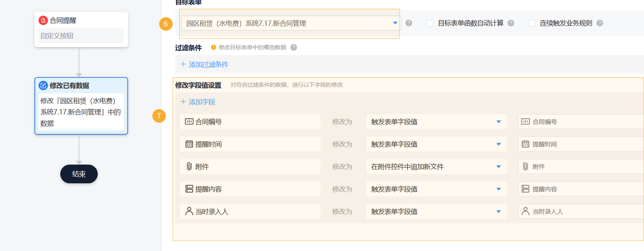This screenshot has width=644, height=251.
Task: Click the right 附件 source field
Action: (581, 167)
